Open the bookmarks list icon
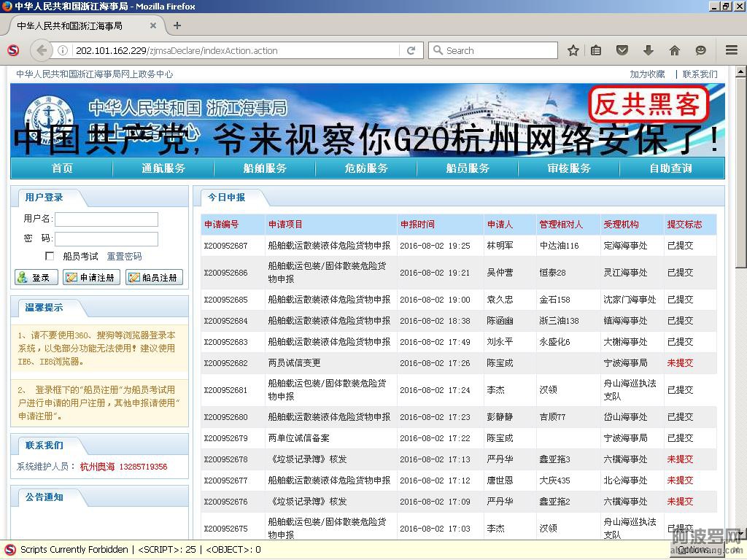 (x=596, y=50)
